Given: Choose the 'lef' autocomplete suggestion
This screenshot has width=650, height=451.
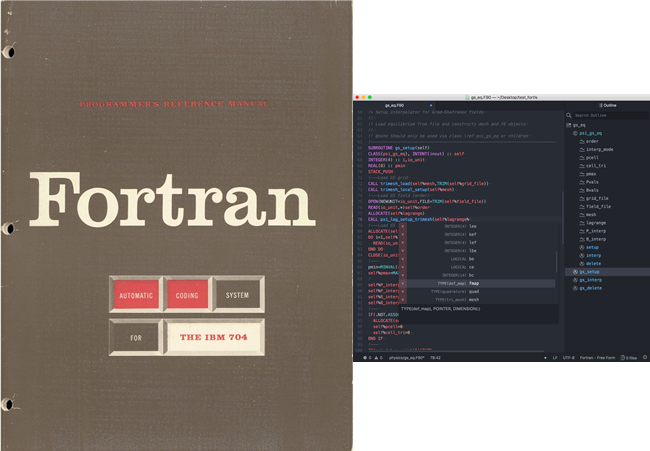Looking at the screenshot, I should click(x=477, y=242).
